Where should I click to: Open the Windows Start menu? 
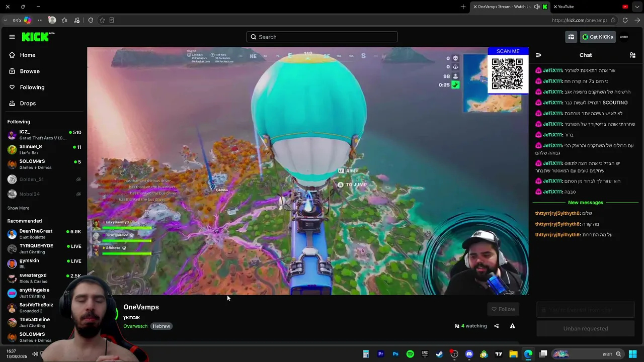tap(632, 354)
